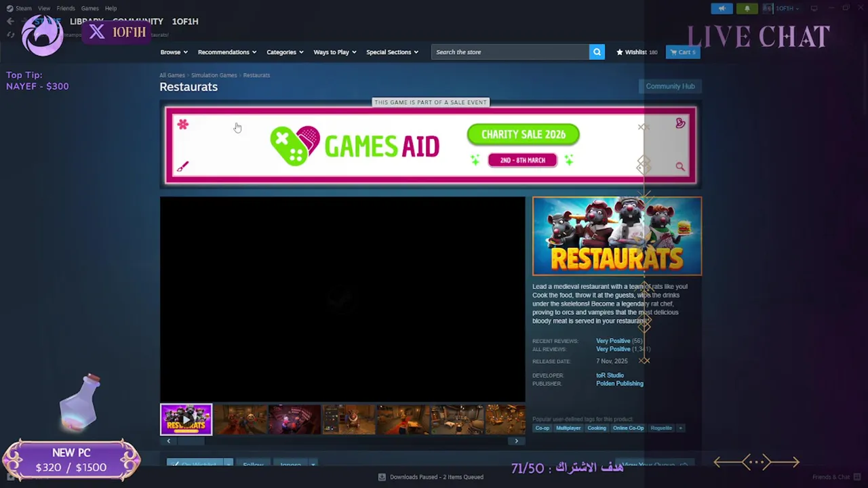Click the plus button after tags

point(680,428)
